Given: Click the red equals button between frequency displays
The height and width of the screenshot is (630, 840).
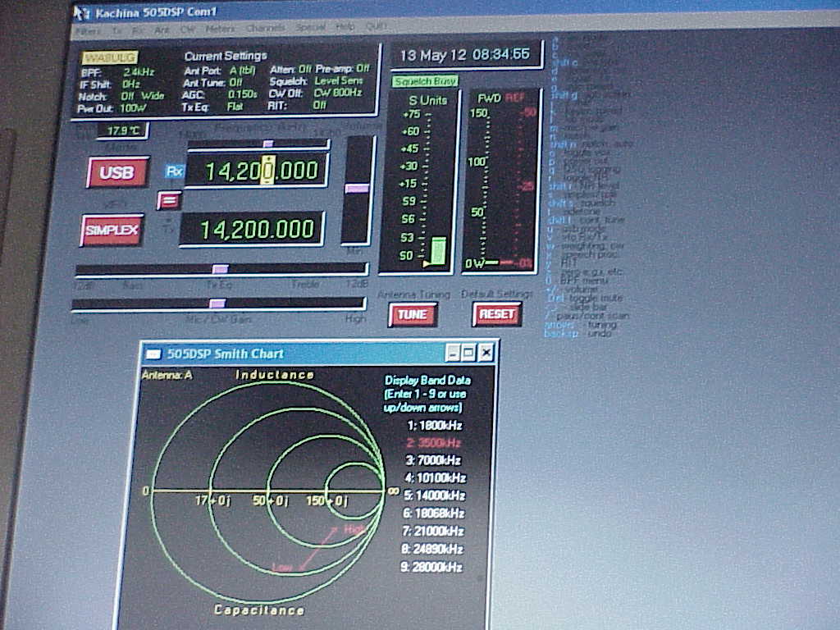Looking at the screenshot, I should 169,201.
